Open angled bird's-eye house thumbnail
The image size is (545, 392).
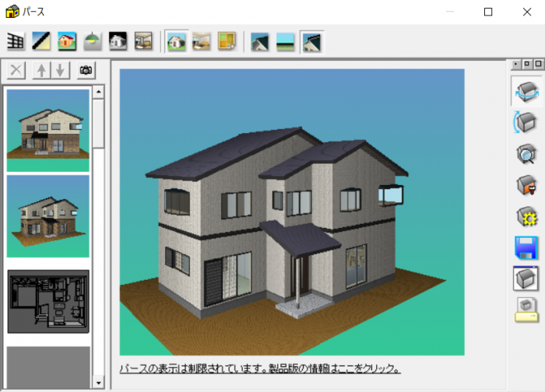pyautogui.click(x=48, y=216)
